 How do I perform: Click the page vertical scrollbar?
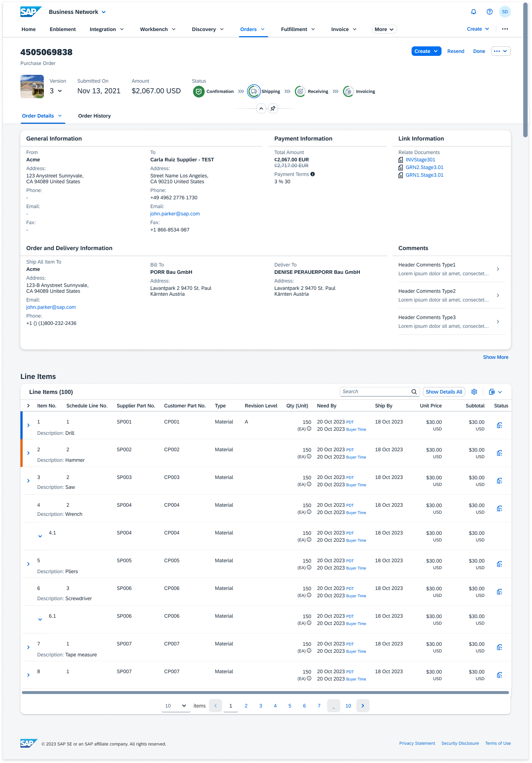(525, 69)
